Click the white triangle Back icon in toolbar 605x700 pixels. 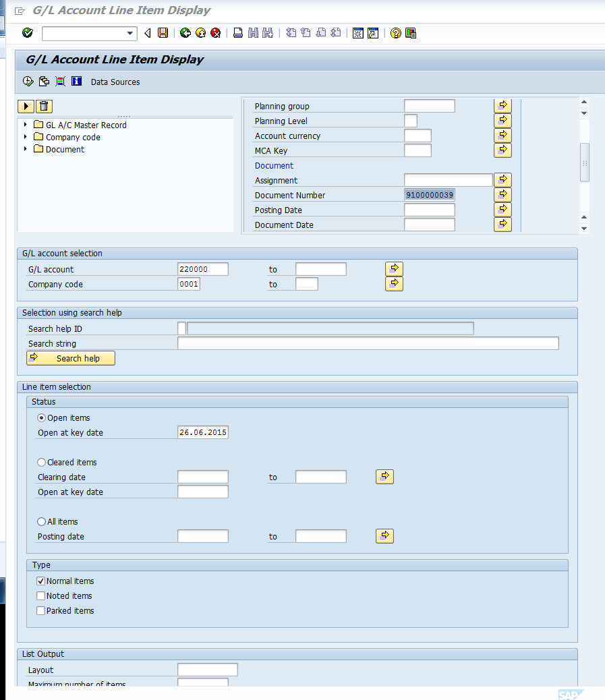[x=148, y=33]
